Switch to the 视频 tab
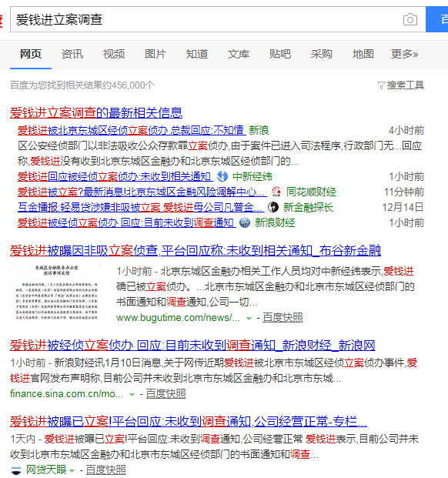448x478 pixels. click(114, 54)
